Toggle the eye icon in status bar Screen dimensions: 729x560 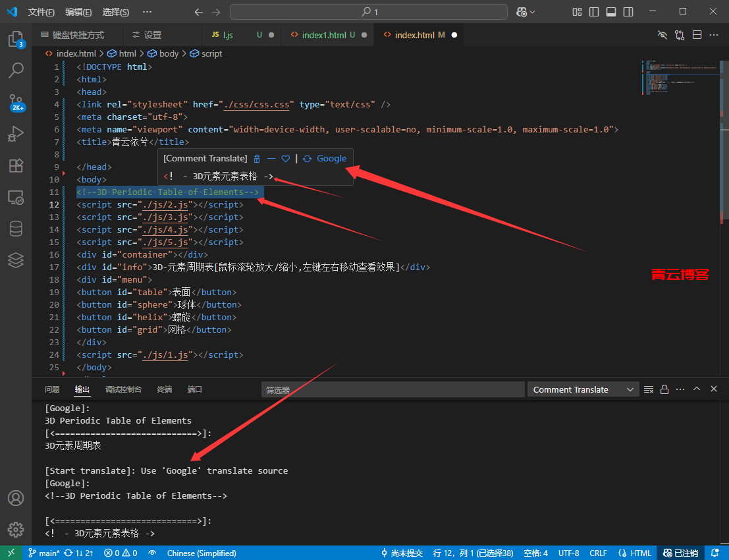(x=152, y=553)
